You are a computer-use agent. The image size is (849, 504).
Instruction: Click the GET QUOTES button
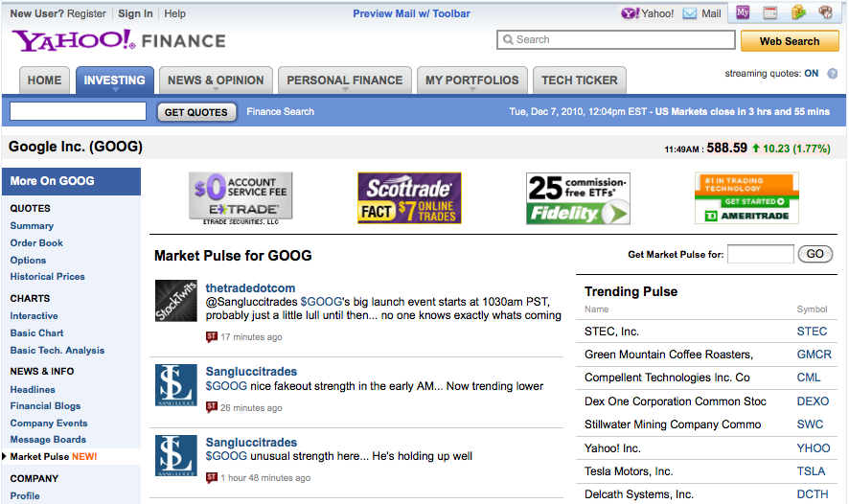click(x=196, y=112)
